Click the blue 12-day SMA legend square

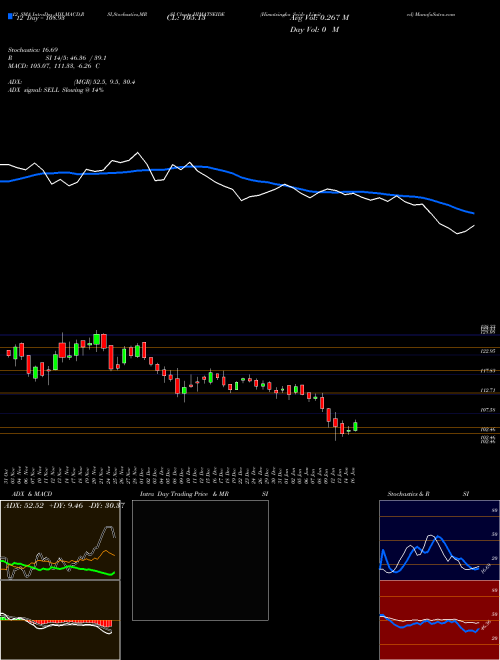11,16
